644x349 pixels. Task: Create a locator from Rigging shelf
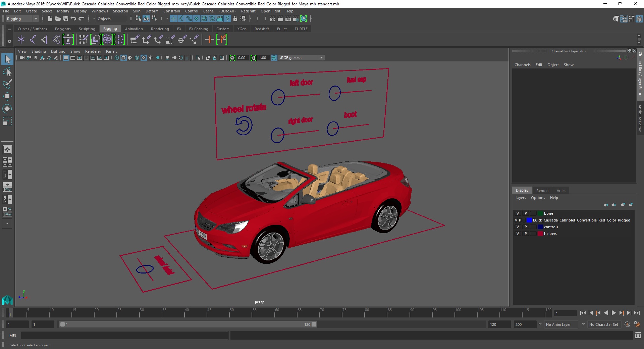21,40
